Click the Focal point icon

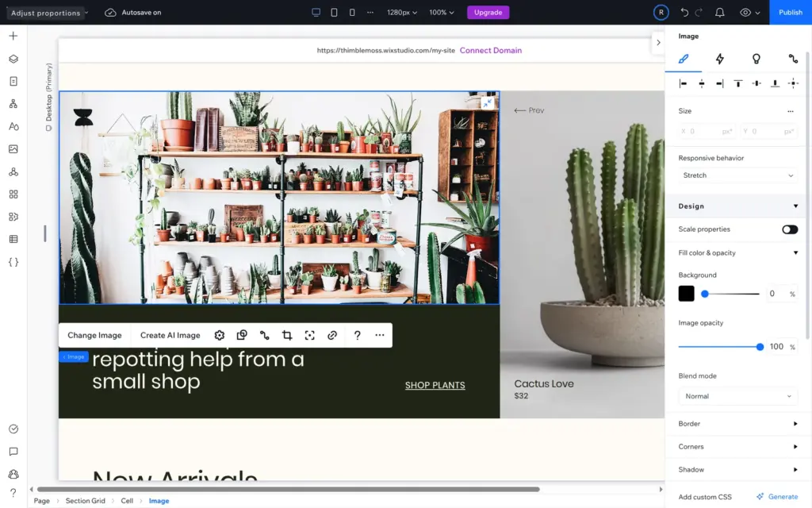[310, 336]
